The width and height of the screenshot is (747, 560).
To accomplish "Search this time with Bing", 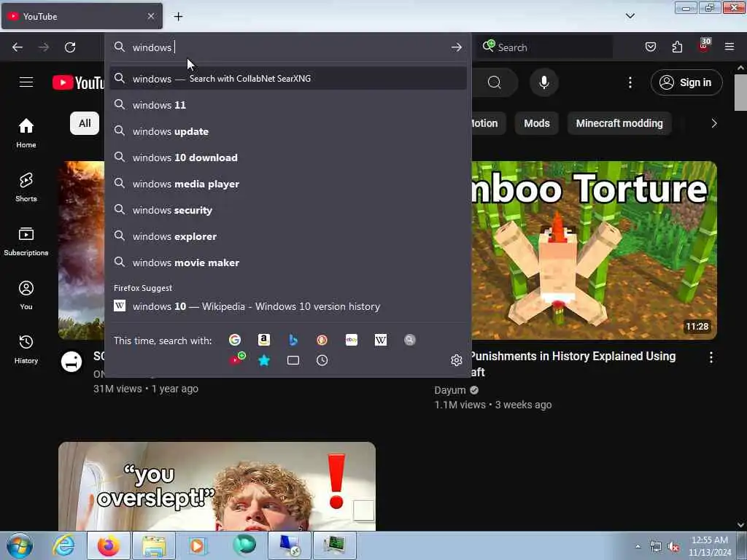I will tap(293, 340).
